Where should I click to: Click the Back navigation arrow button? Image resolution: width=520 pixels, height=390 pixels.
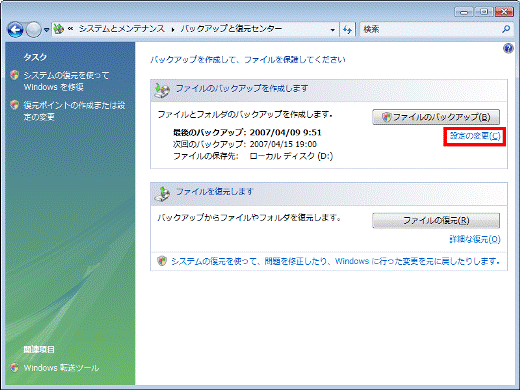click(15, 30)
